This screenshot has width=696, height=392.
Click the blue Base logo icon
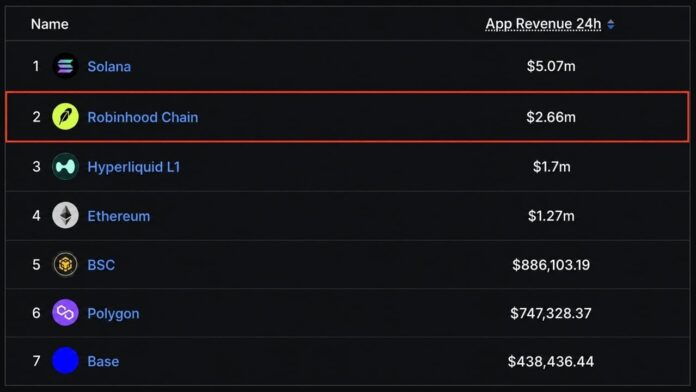(x=65, y=360)
